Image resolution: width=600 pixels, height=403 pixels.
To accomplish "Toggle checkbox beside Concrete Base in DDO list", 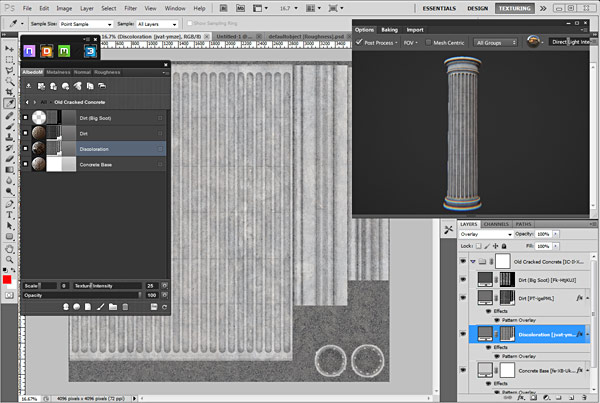I will pos(25,164).
